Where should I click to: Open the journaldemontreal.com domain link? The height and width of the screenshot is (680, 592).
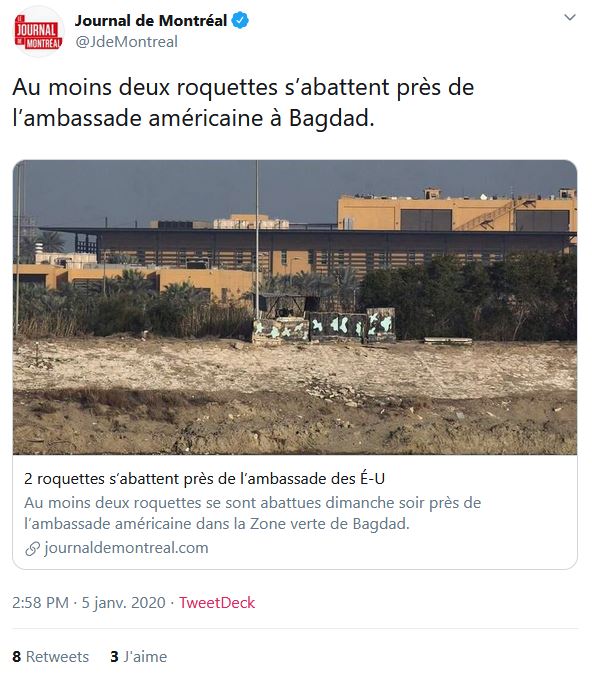(x=126, y=548)
